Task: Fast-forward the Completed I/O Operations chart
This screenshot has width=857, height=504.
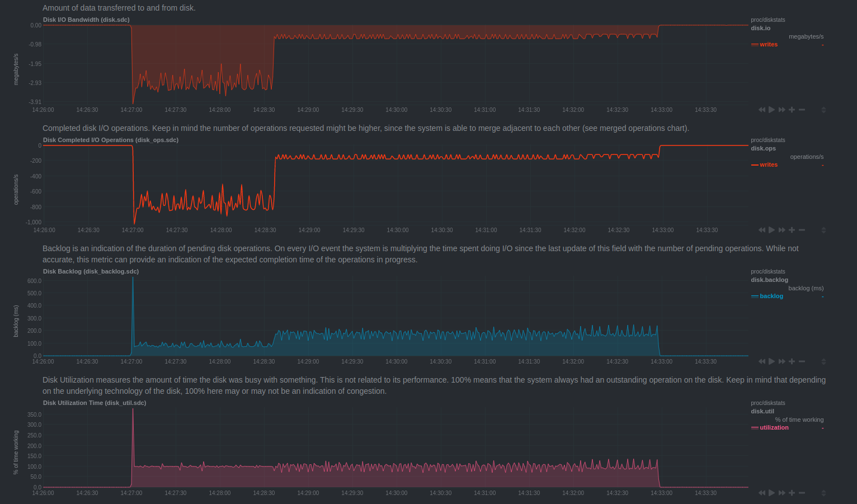Action: pyautogui.click(x=782, y=230)
